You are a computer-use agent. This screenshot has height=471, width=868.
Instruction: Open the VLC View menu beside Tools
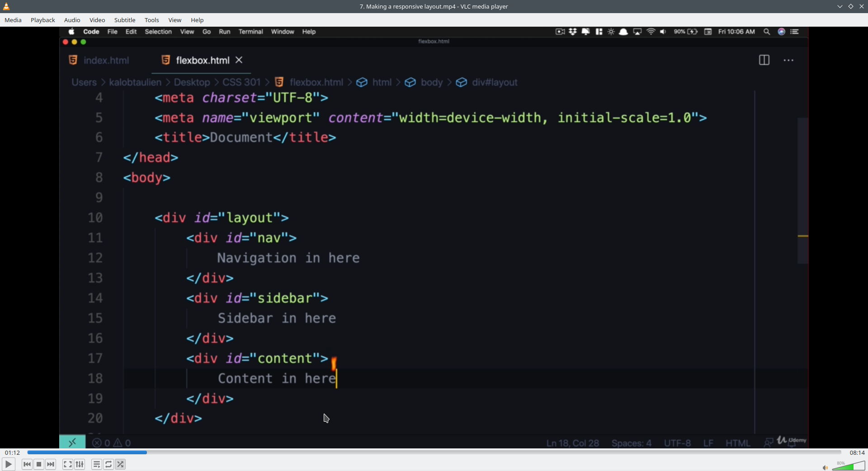click(175, 20)
